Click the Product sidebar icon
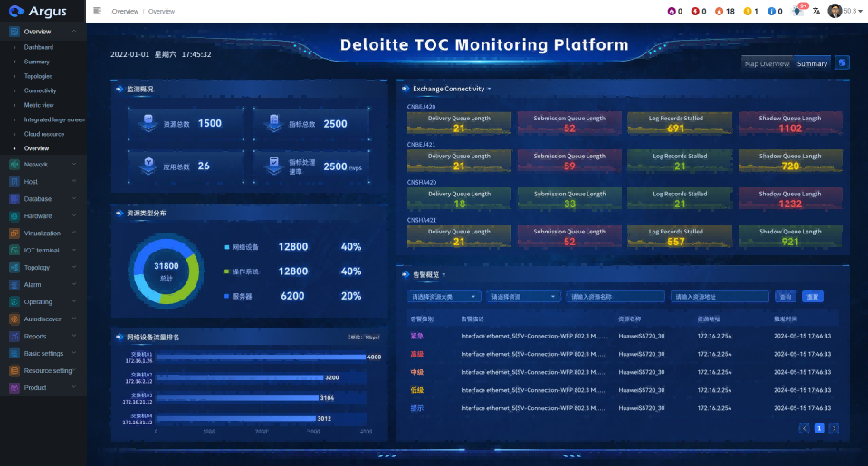This screenshot has height=466, width=868. click(x=14, y=387)
